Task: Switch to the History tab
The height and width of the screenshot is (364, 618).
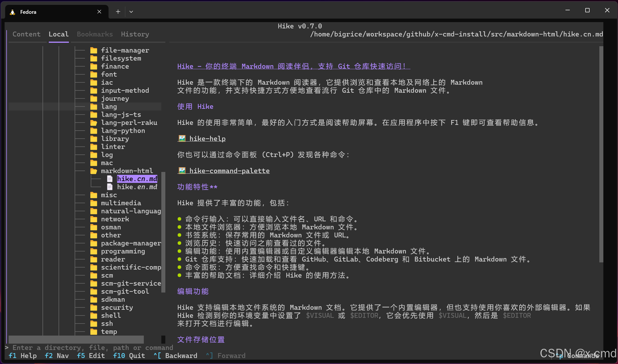Action: coord(135,34)
